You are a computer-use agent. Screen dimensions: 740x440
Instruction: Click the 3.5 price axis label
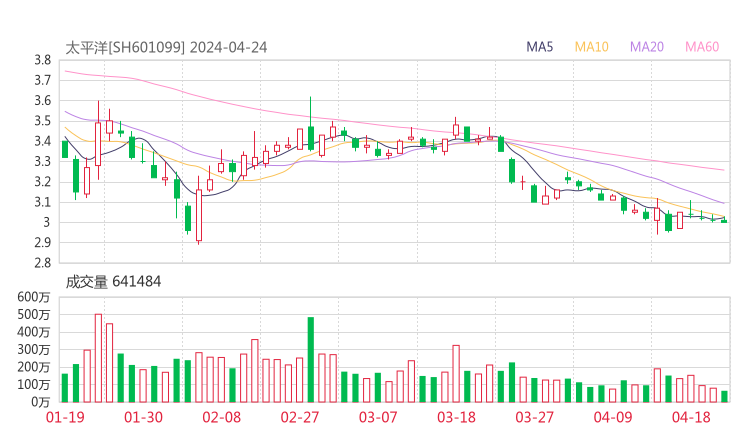[42, 121]
